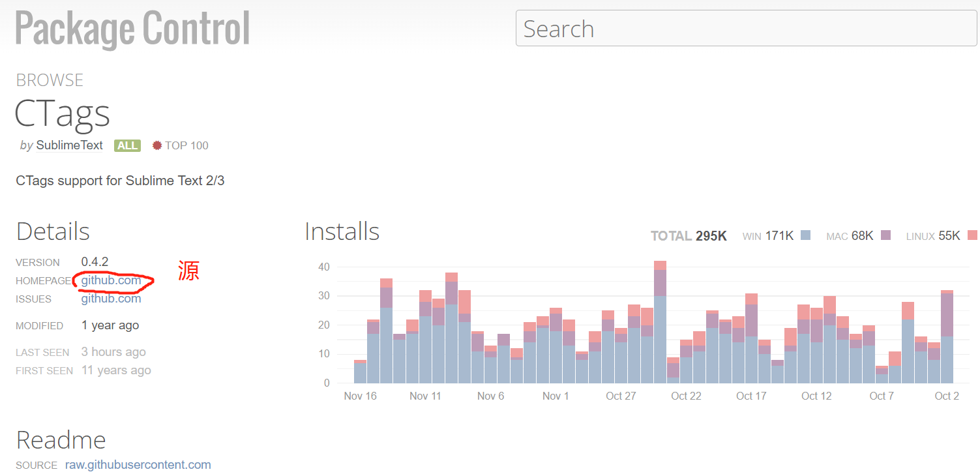Image resolution: width=980 pixels, height=474 pixels.
Task: Open the BROWSE breadcrumb link
Action: click(x=50, y=80)
